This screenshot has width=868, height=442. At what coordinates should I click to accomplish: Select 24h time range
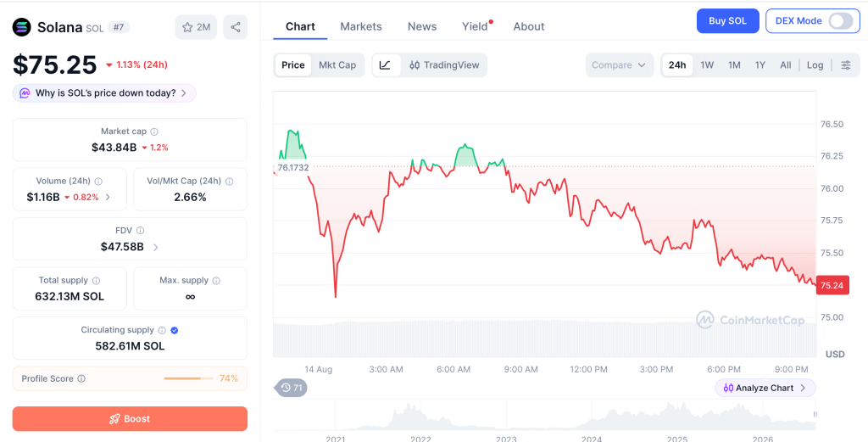pyautogui.click(x=677, y=64)
